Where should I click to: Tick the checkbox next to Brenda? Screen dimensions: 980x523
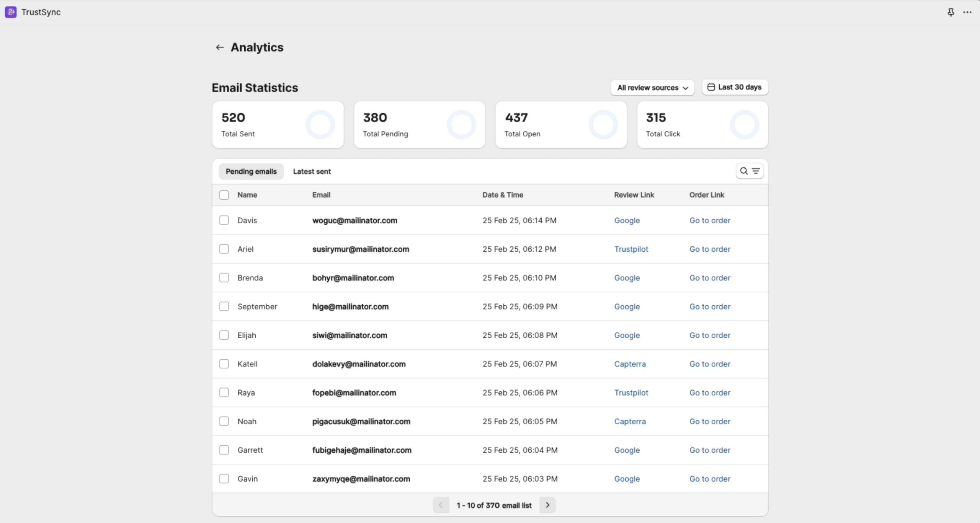click(x=224, y=277)
